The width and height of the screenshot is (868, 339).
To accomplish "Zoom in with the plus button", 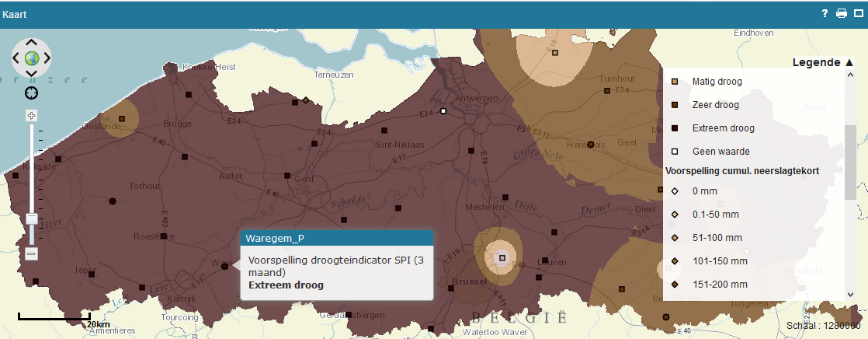I will (32, 115).
